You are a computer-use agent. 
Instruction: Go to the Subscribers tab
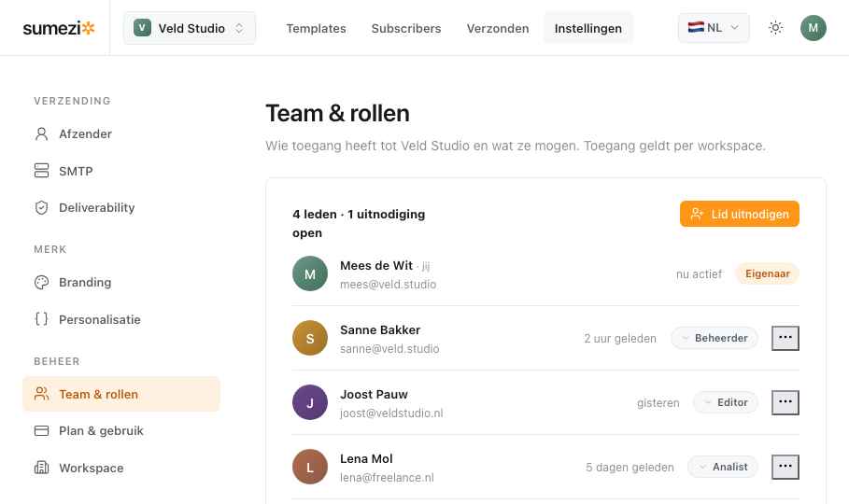406,28
